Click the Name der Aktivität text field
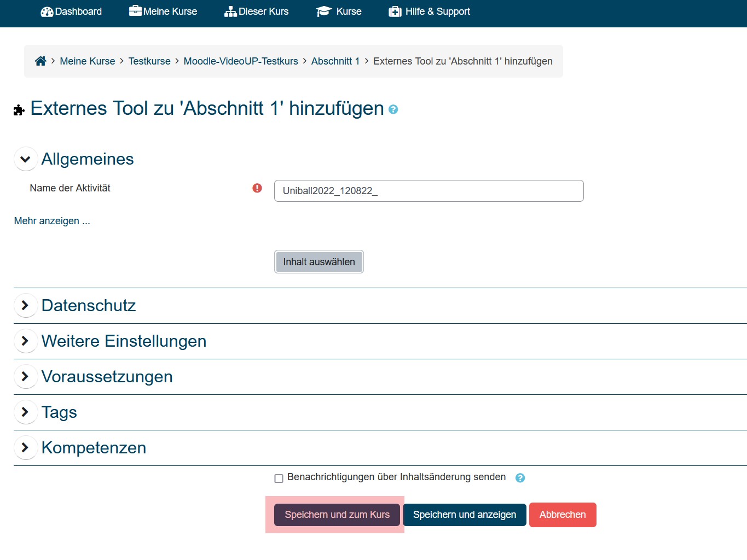The width and height of the screenshot is (747, 560). coord(428,191)
